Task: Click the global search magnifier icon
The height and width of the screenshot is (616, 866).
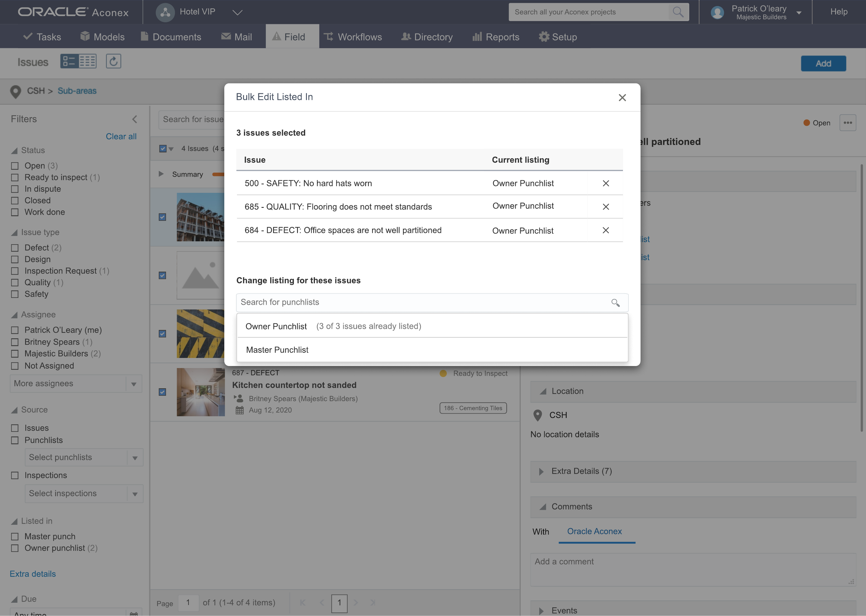Action: 678,12
